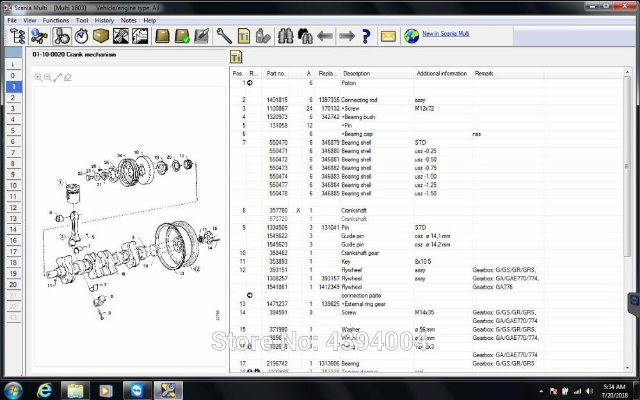Viewport: 640px width, 400px height.
Task: Select Guide pin ø 14,1 mm row
Action: point(426,236)
